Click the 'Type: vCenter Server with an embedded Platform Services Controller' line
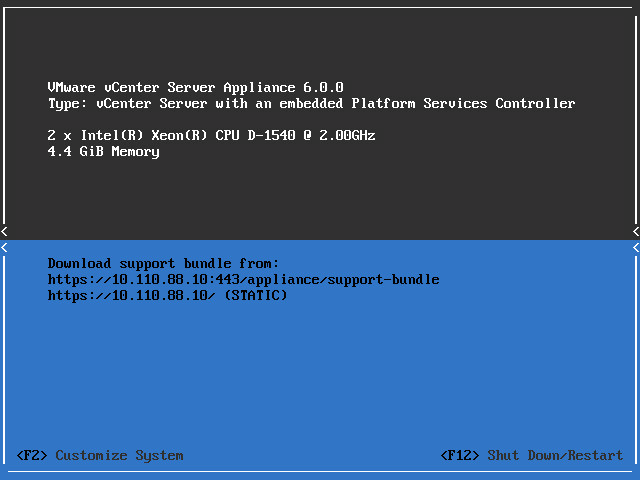 tap(311, 104)
